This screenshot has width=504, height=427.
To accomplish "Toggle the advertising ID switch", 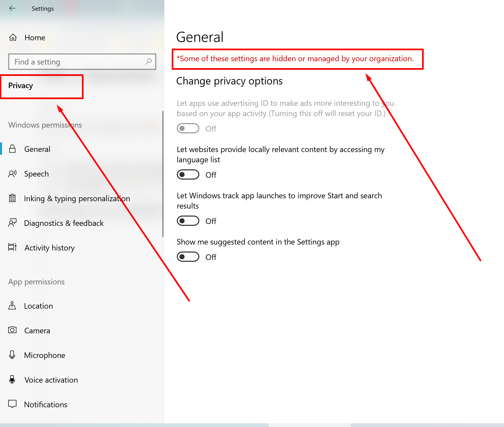I will [x=188, y=128].
